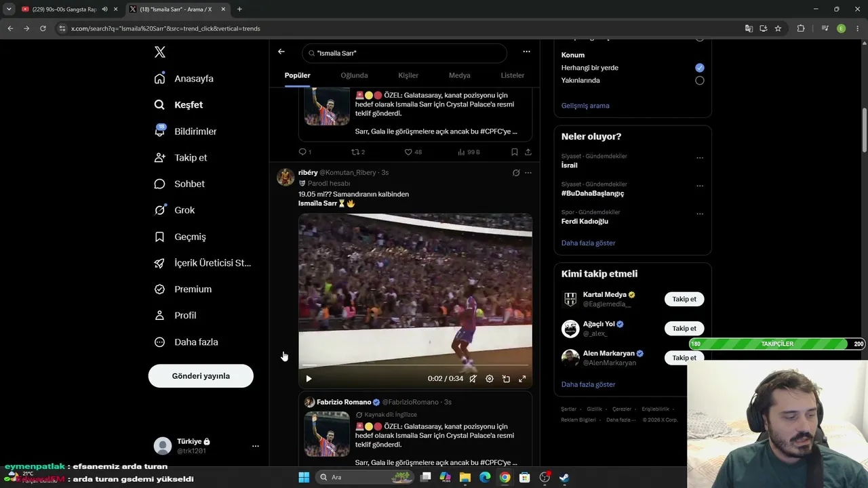Open Geçmiş bookmarks item

tap(180, 237)
